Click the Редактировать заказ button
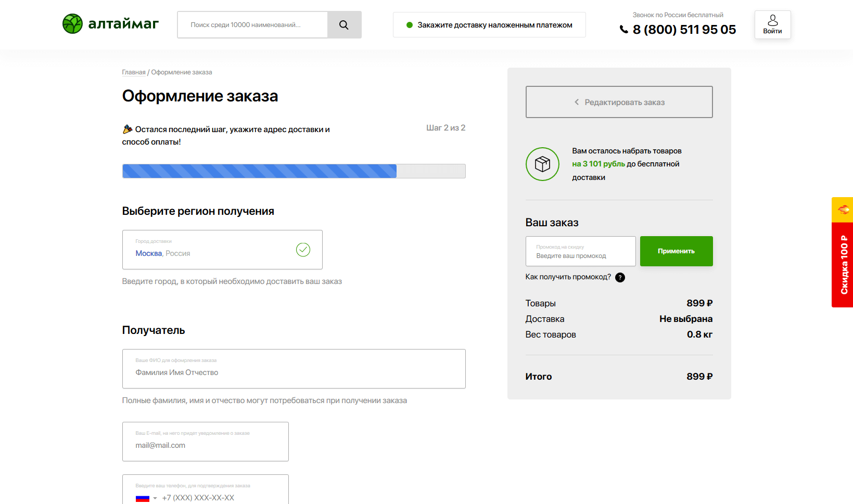853x504 pixels. (619, 102)
